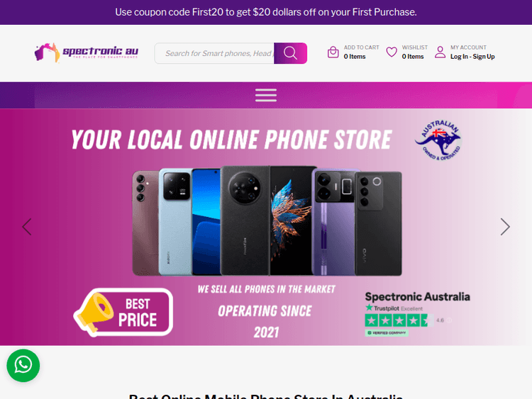Click the magnifier search button

pyautogui.click(x=290, y=53)
